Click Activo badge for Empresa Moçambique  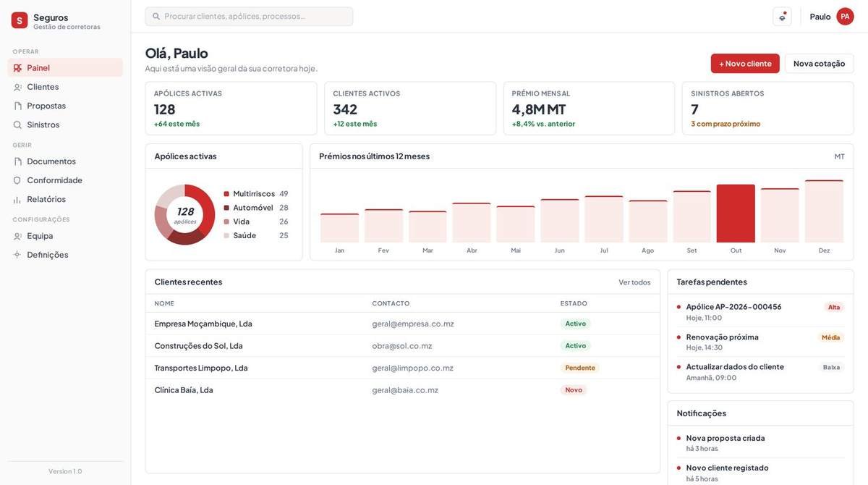point(576,324)
